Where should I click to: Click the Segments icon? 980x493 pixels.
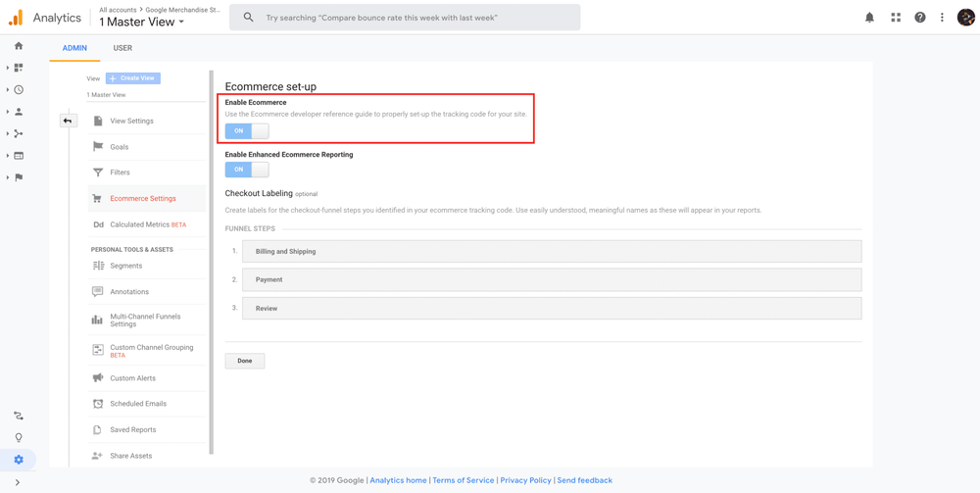(x=97, y=266)
